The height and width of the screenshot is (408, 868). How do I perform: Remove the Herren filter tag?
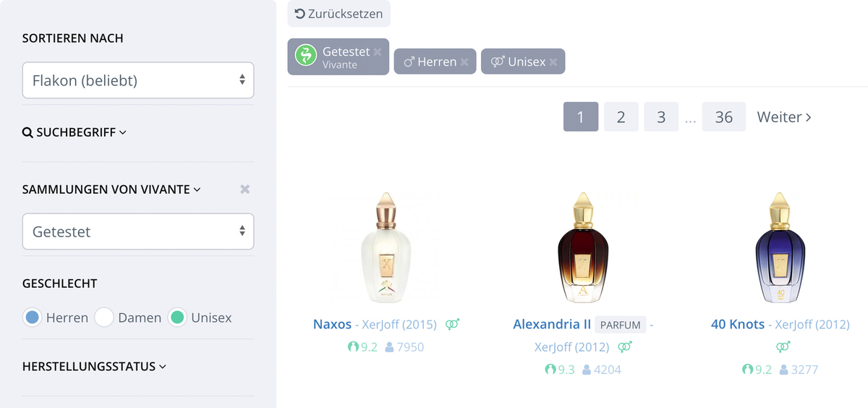click(x=464, y=62)
